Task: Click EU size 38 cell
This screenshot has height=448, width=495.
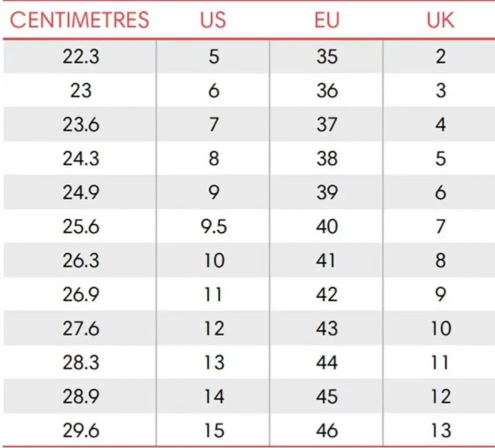Action: click(x=327, y=159)
